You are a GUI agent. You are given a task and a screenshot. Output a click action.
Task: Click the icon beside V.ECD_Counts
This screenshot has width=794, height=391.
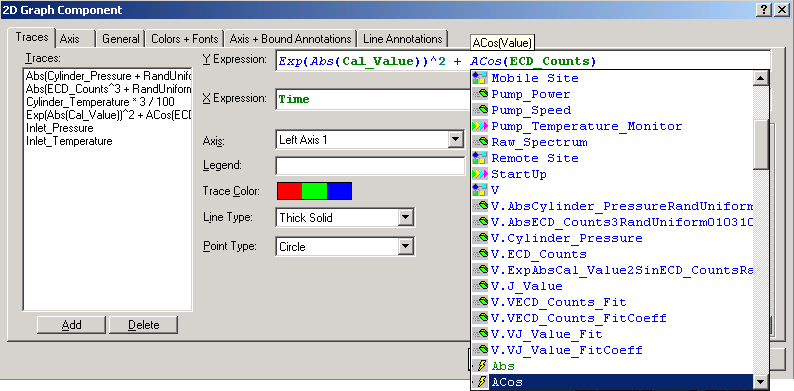480,254
